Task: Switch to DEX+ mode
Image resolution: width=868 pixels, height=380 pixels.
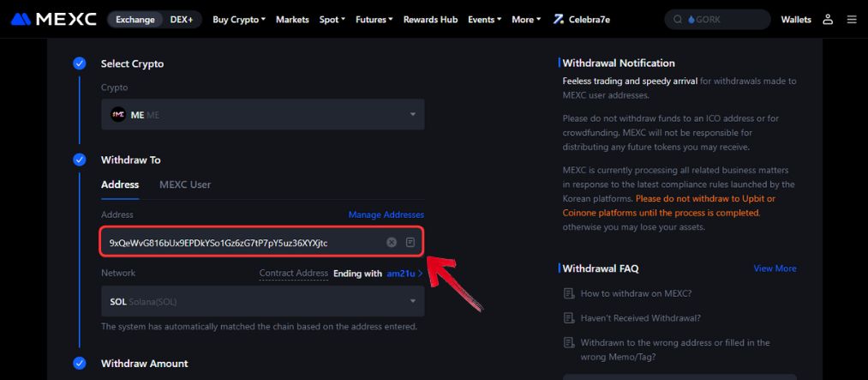Action: coord(182,20)
